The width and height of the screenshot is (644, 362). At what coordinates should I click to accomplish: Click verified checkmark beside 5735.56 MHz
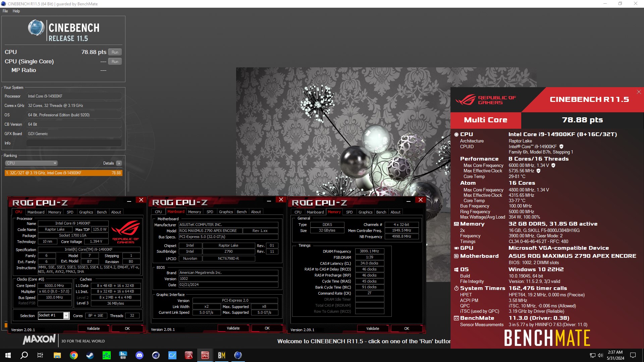(x=539, y=171)
